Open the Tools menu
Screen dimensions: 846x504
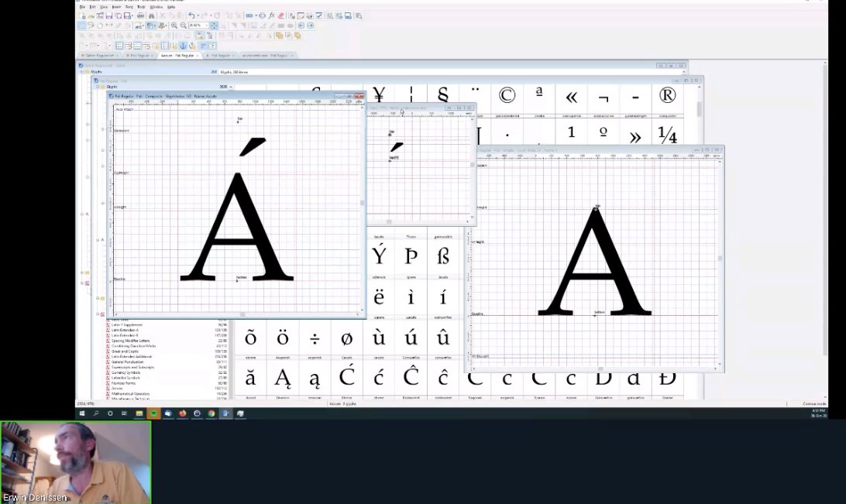click(141, 7)
